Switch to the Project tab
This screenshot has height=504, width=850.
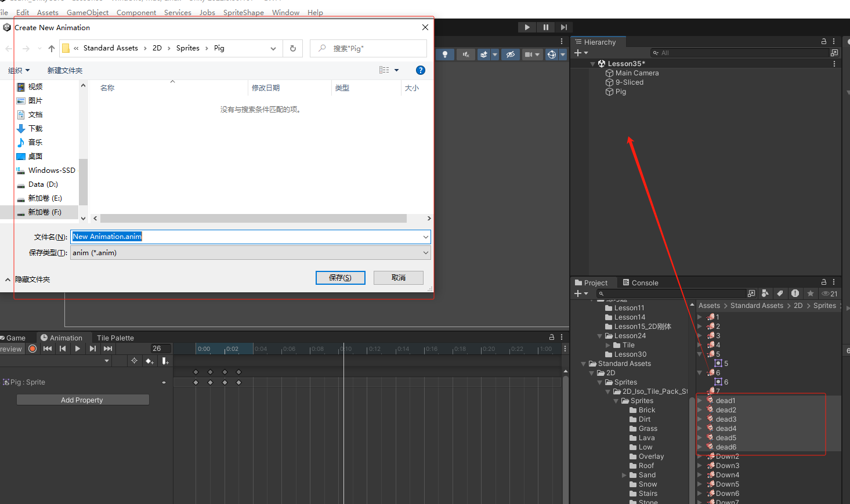(x=591, y=282)
